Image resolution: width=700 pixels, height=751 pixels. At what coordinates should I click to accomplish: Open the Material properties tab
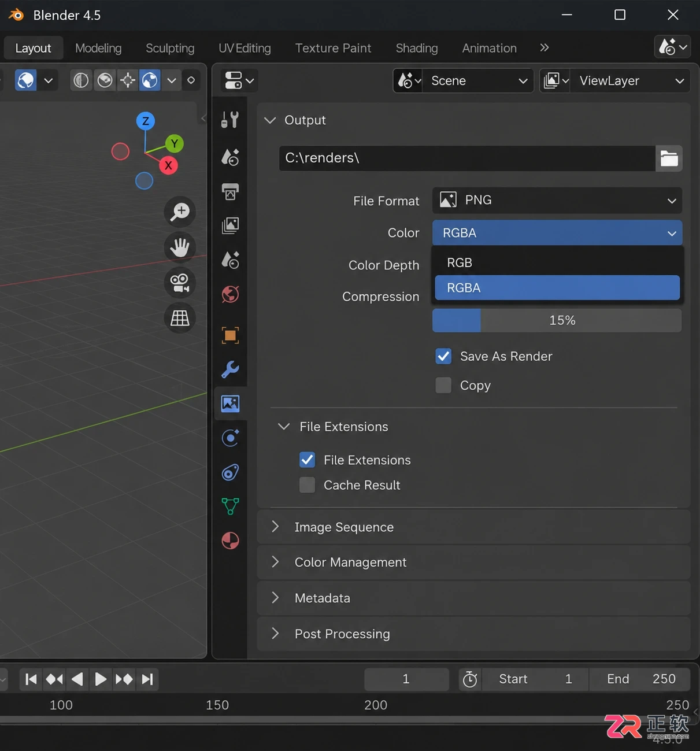(230, 541)
